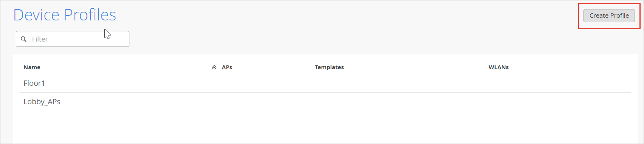Click the magnifier icon in Filter box
Viewport: 644px width, 144px height.
pos(23,39)
